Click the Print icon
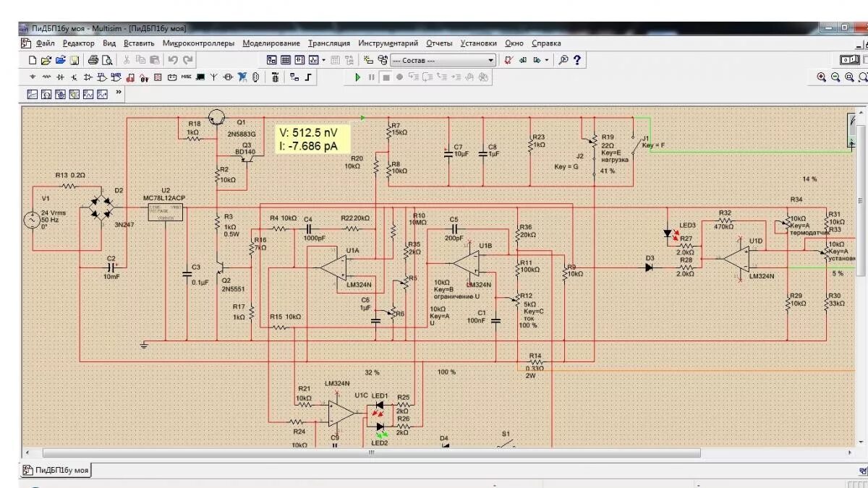This screenshot has height=488, width=868. pos(93,61)
